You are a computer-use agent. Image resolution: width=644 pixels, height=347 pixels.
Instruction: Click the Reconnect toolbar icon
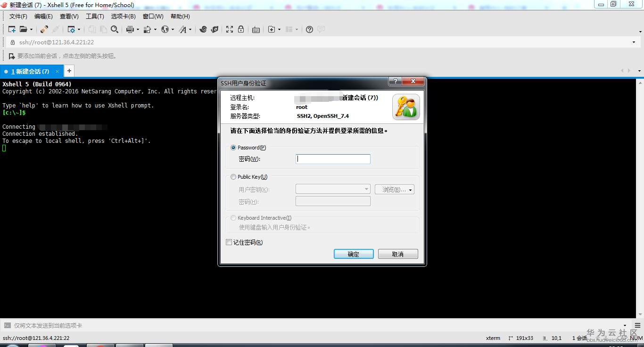click(44, 29)
